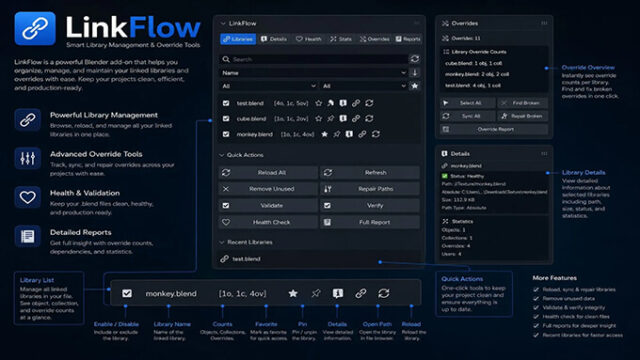Collapse the Recent Libraries section

(x=222, y=242)
